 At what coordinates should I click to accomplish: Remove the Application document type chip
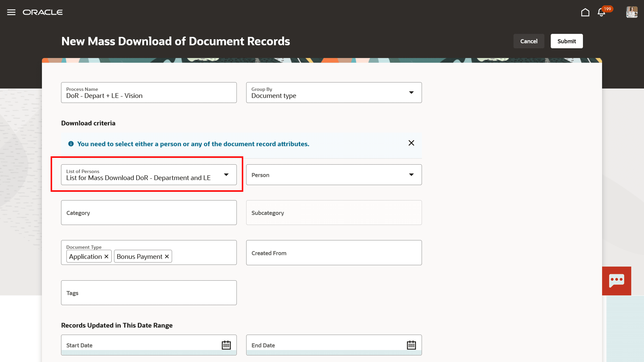click(107, 257)
